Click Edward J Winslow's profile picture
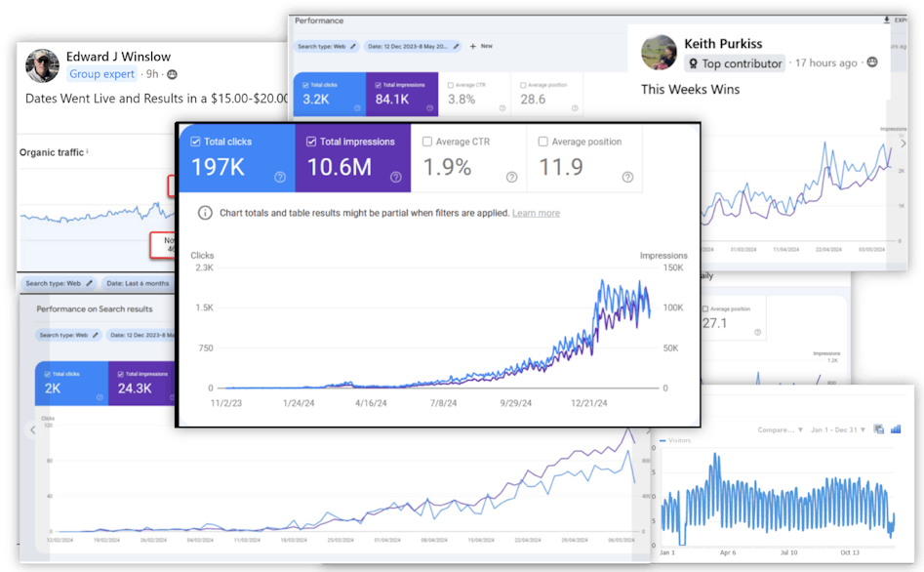 42,64
